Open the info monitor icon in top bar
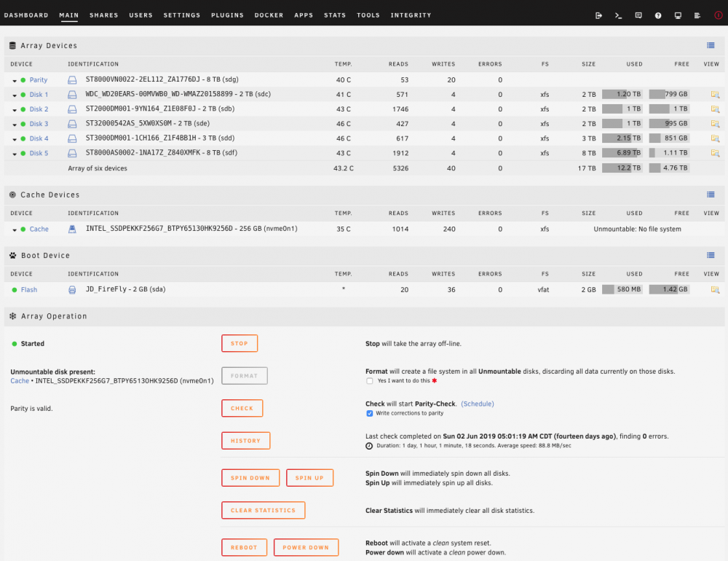The width and height of the screenshot is (728, 561). coord(678,15)
